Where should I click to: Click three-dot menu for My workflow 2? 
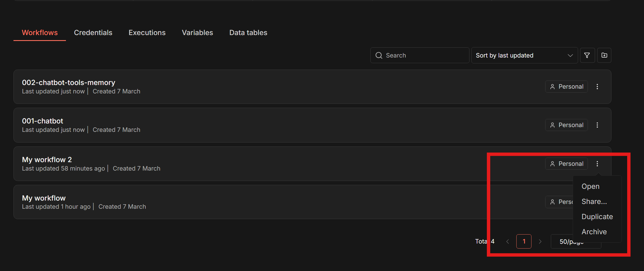click(x=597, y=164)
